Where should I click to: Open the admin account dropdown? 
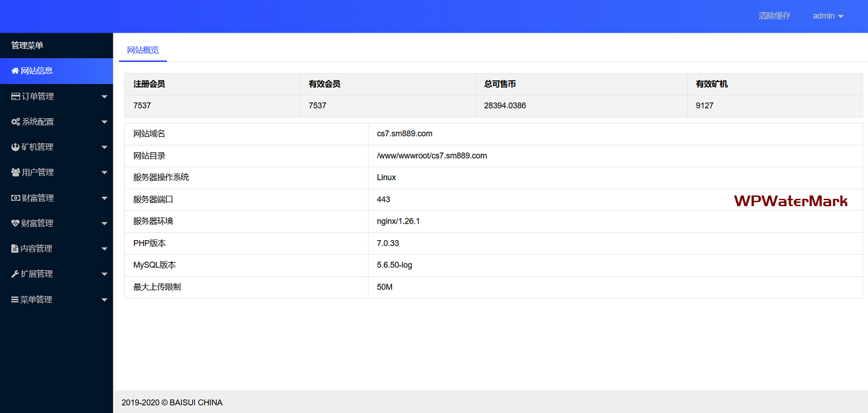[x=828, y=16]
